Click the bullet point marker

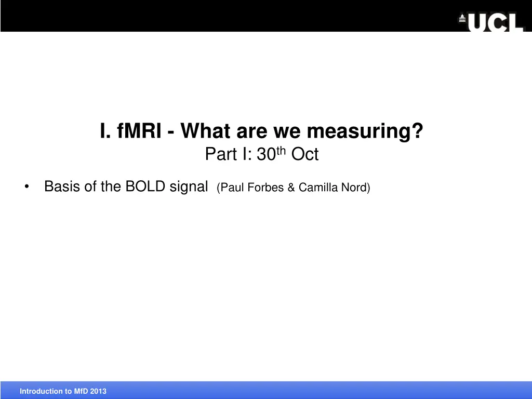click(x=26, y=187)
